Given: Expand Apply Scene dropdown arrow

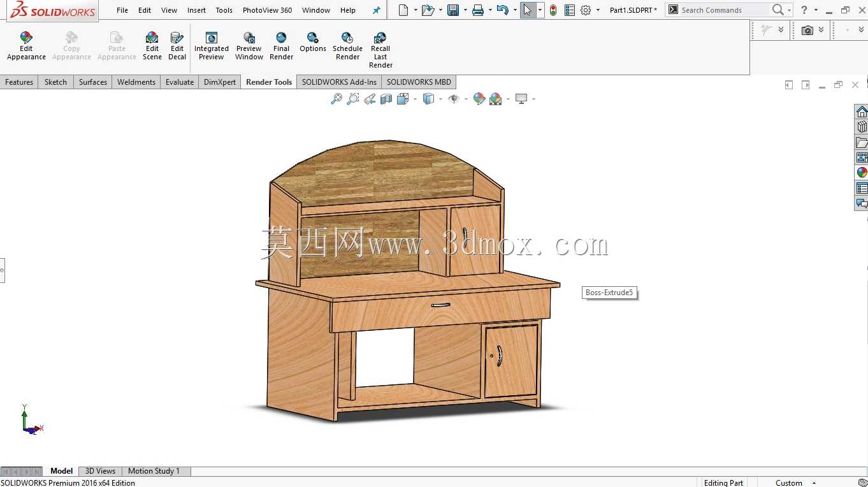Looking at the screenshot, I should coord(508,99).
